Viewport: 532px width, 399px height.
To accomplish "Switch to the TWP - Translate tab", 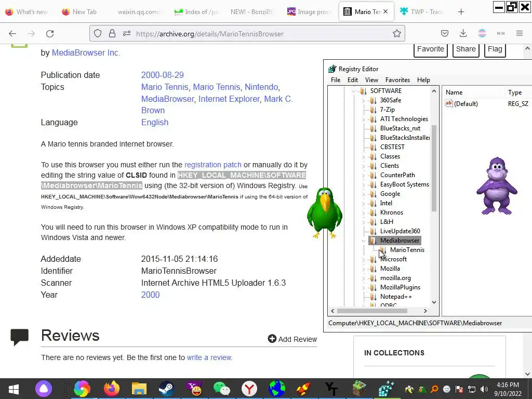I will (x=422, y=12).
